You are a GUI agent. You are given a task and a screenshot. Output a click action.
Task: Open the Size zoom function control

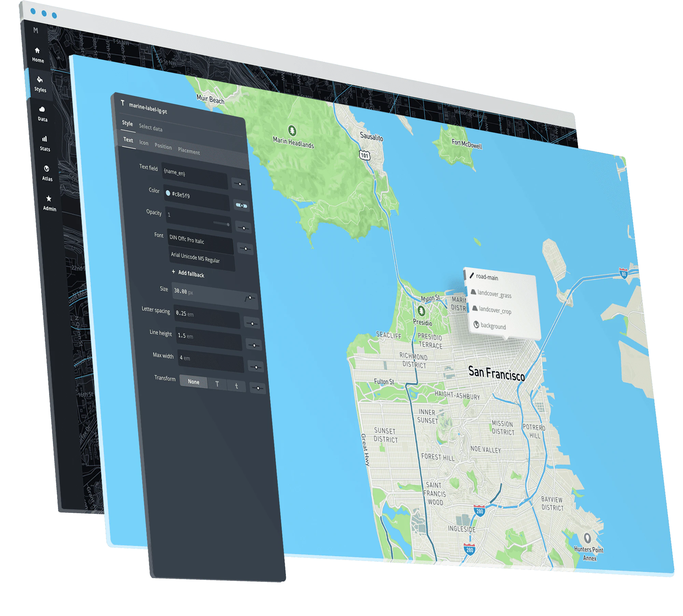point(250,298)
